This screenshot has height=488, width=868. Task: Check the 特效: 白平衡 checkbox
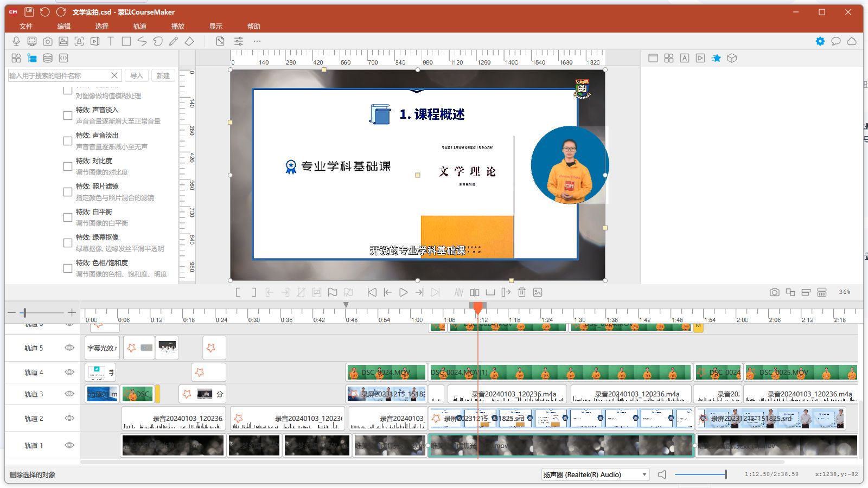68,217
